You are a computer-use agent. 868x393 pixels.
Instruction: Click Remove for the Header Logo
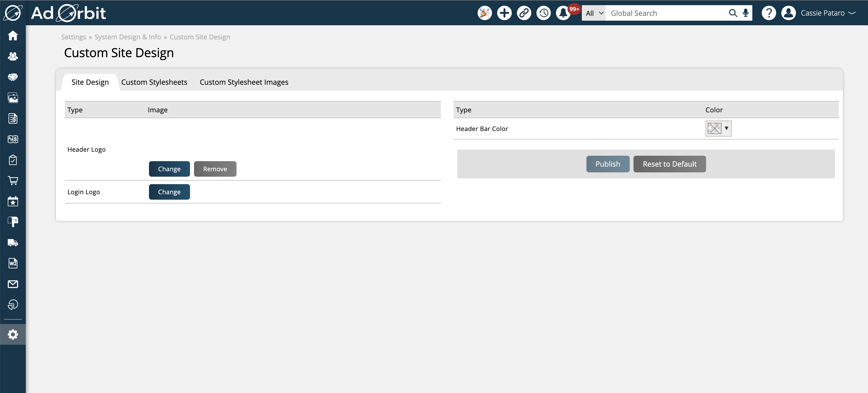[x=215, y=169]
